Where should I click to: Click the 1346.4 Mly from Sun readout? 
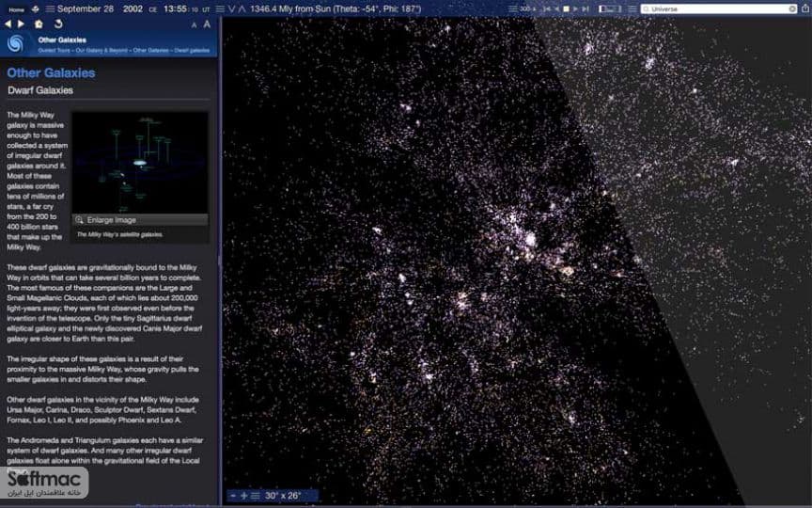click(x=336, y=8)
